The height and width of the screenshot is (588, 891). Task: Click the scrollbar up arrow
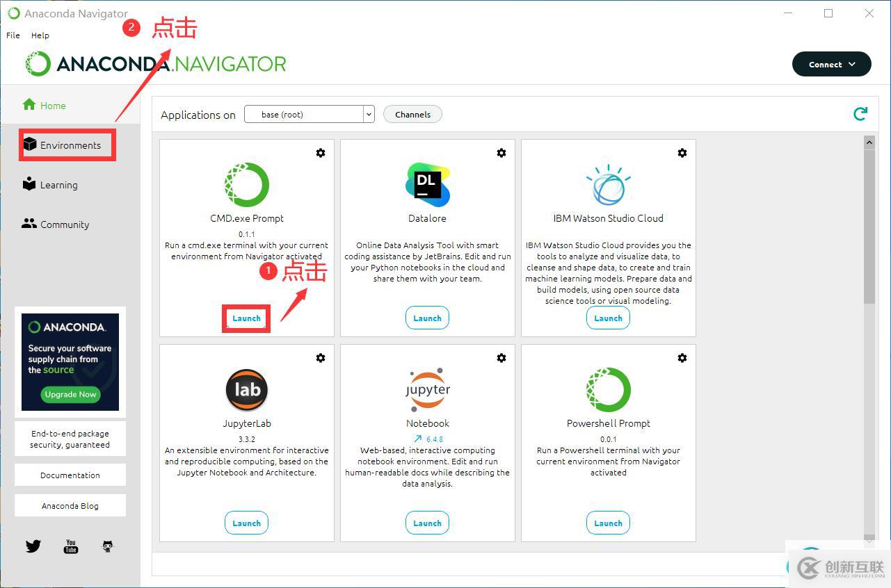[x=869, y=142]
